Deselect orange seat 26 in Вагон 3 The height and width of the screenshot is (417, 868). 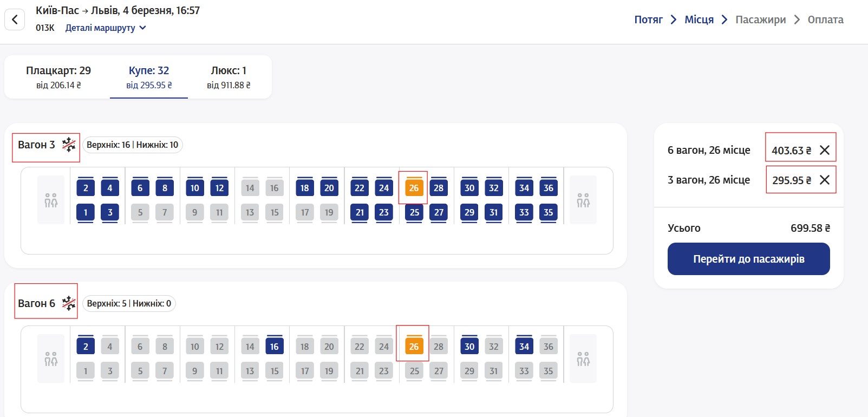[x=414, y=188]
